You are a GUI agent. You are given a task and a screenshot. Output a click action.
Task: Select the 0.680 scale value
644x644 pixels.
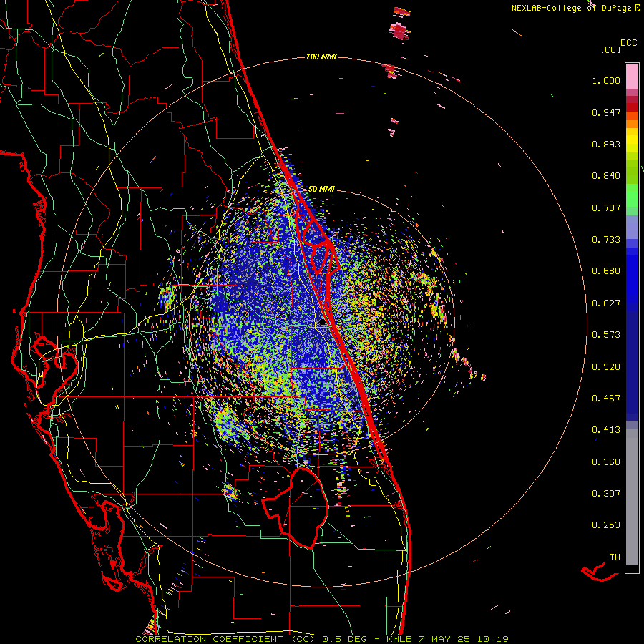click(x=606, y=271)
